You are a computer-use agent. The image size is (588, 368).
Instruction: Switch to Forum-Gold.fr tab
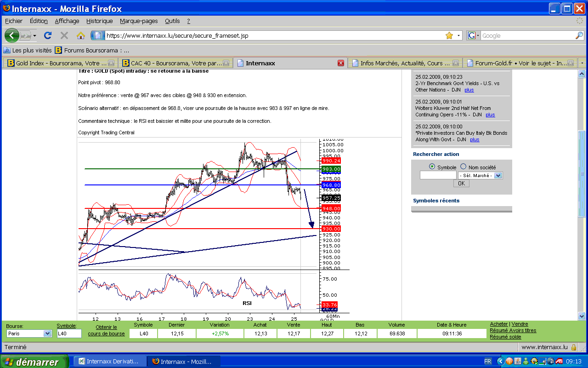(x=520, y=63)
